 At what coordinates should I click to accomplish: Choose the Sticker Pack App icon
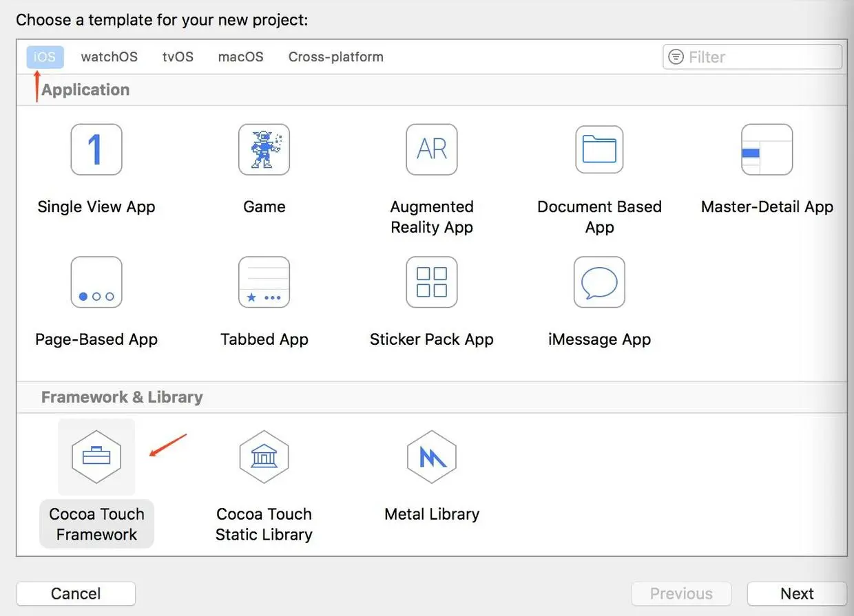pos(432,282)
